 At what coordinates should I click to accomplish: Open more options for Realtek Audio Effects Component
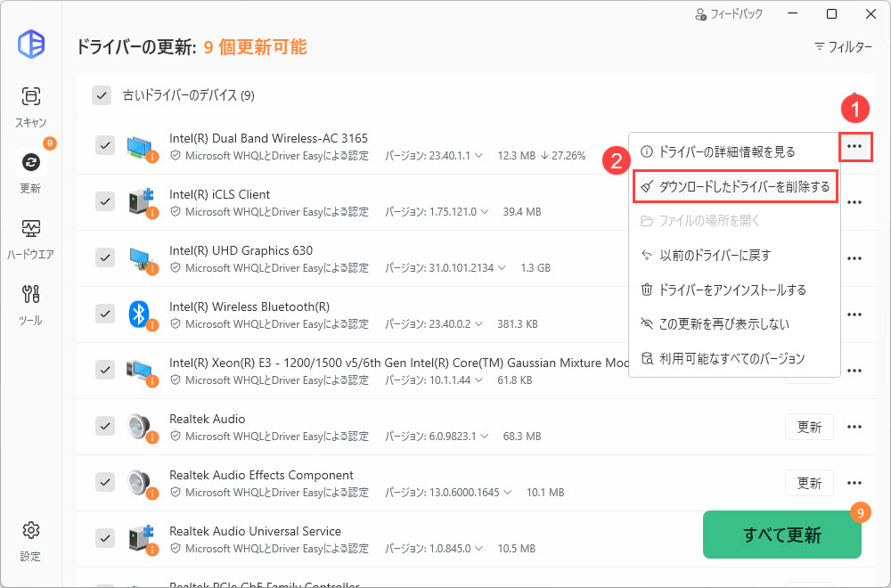pos(854,483)
